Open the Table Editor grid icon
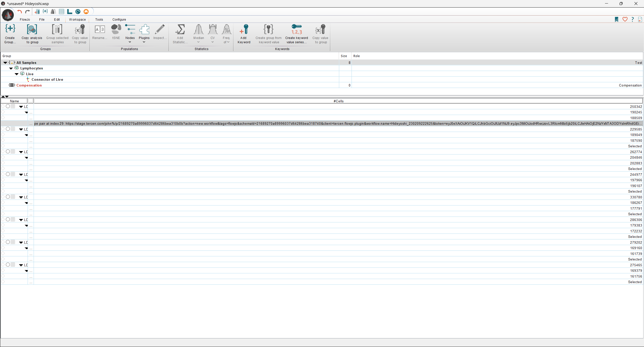This screenshot has height=347, width=644. pyautogui.click(x=61, y=12)
